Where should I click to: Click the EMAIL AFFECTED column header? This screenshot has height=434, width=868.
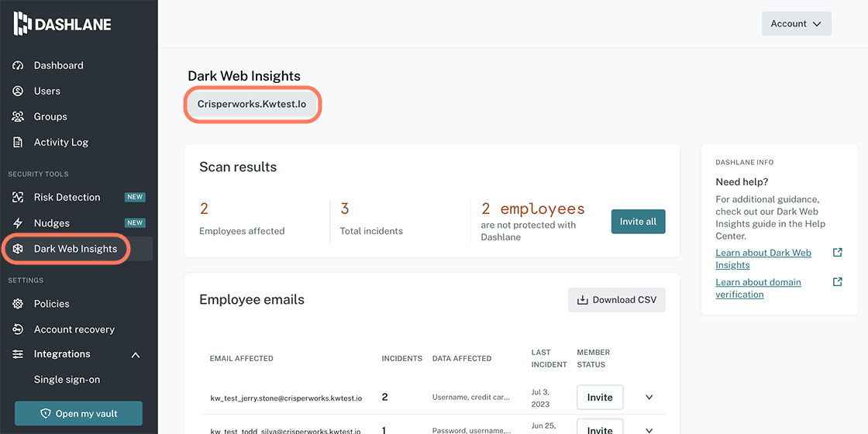click(241, 359)
